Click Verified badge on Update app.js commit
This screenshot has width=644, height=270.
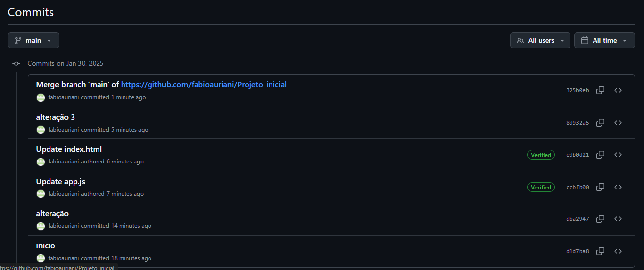[541, 187]
